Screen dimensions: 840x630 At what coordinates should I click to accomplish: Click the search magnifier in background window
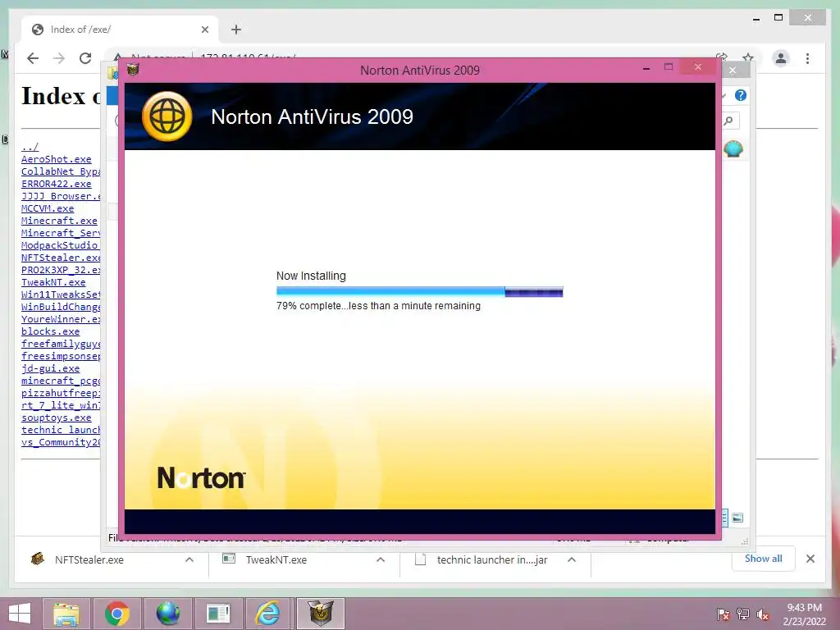coord(728,121)
